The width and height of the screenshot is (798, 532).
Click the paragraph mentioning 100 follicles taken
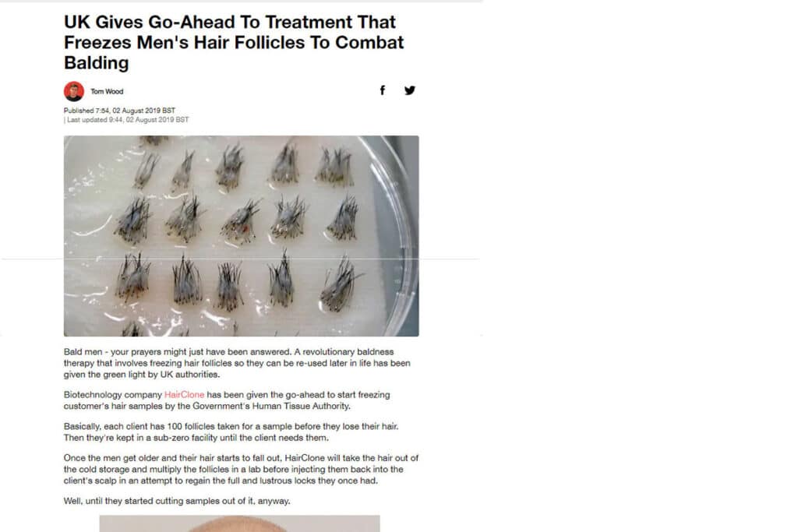click(231, 432)
